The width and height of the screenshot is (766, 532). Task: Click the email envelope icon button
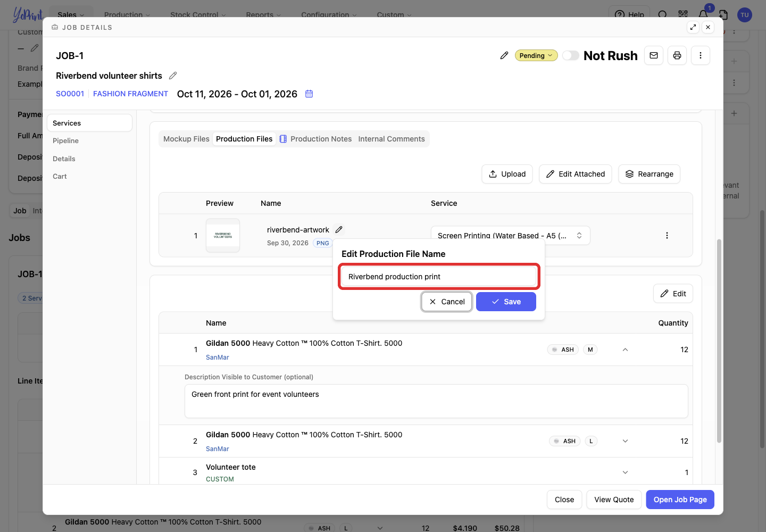[x=654, y=55]
